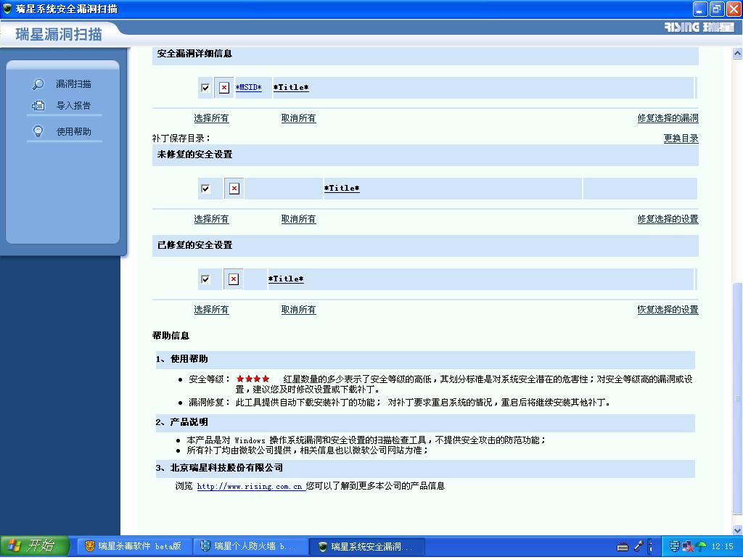Click 更换目录 to change patch directory
The image size is (743, 560).
pos(681,139)
